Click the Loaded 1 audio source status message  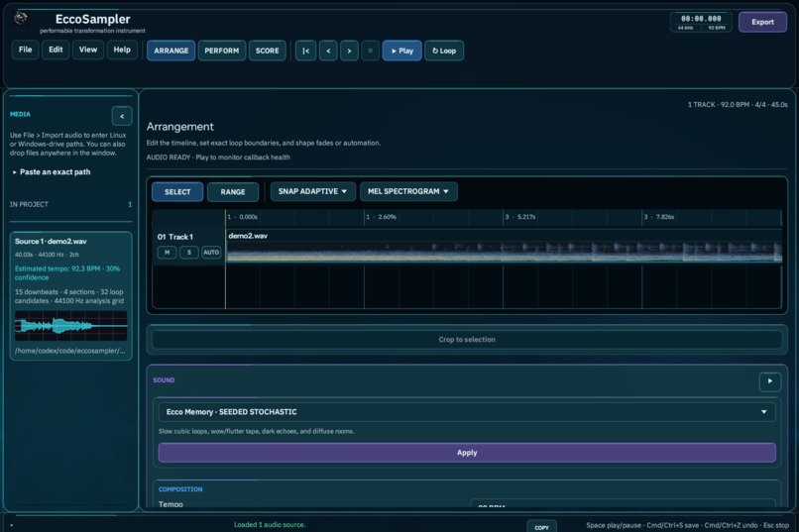coord(270,524)
